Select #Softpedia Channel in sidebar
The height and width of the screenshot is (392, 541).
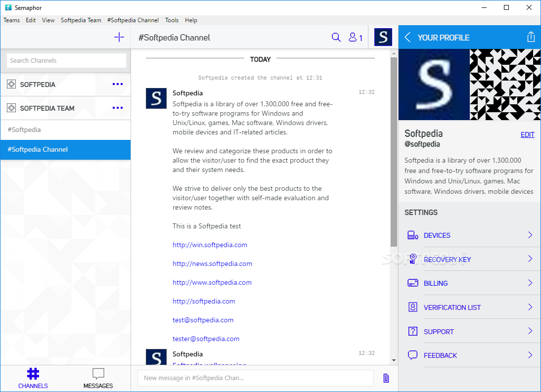(66, 150)
